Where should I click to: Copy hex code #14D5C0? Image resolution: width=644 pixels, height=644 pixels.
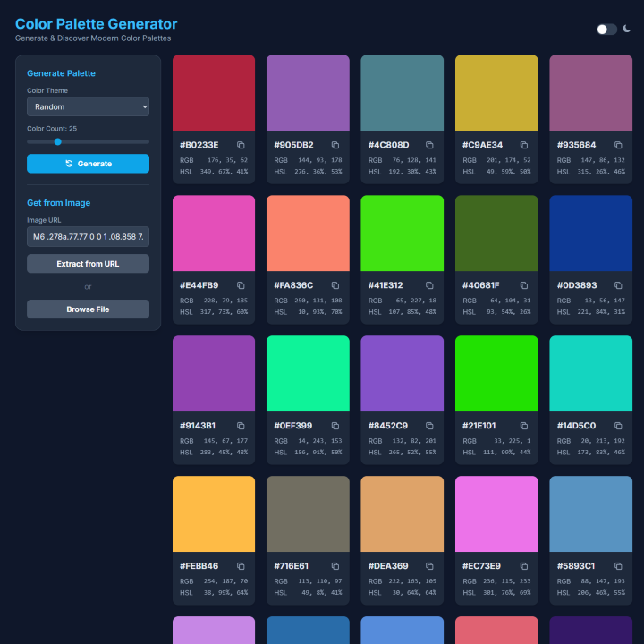pyautogui.click(x=618, y=426)
